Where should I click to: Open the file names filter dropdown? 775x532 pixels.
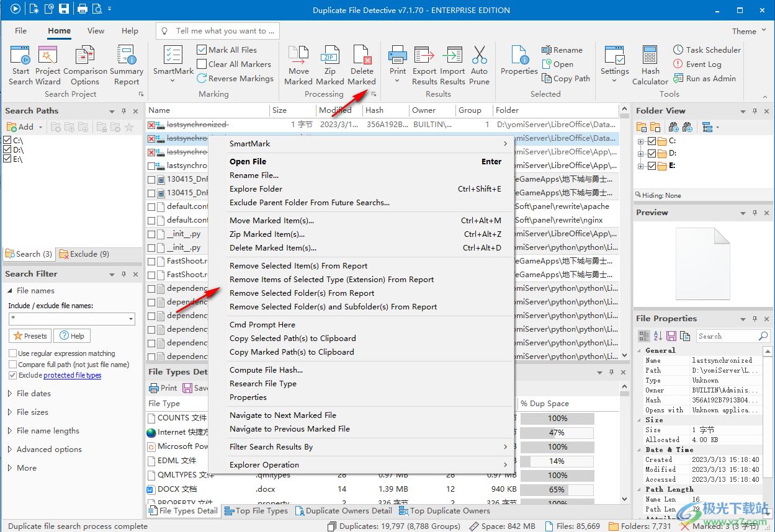coord(130,319)
